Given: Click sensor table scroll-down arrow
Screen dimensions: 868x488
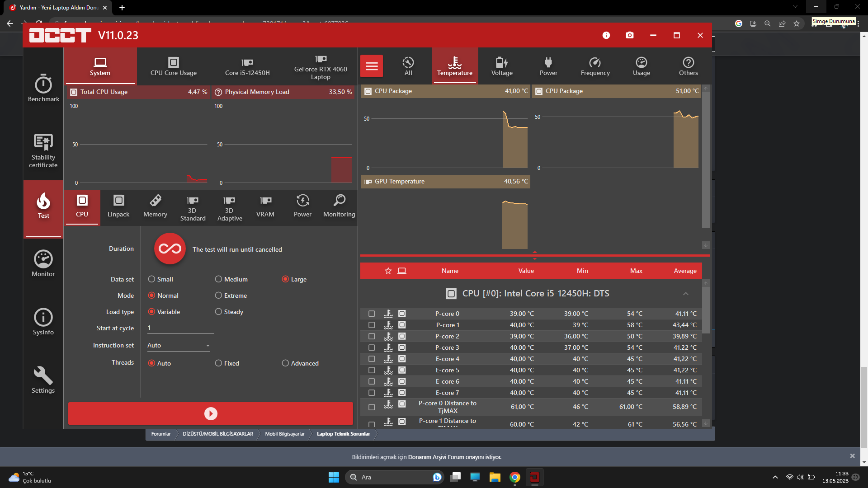Looking at the screenshot, I should click(x=706, y=424).
